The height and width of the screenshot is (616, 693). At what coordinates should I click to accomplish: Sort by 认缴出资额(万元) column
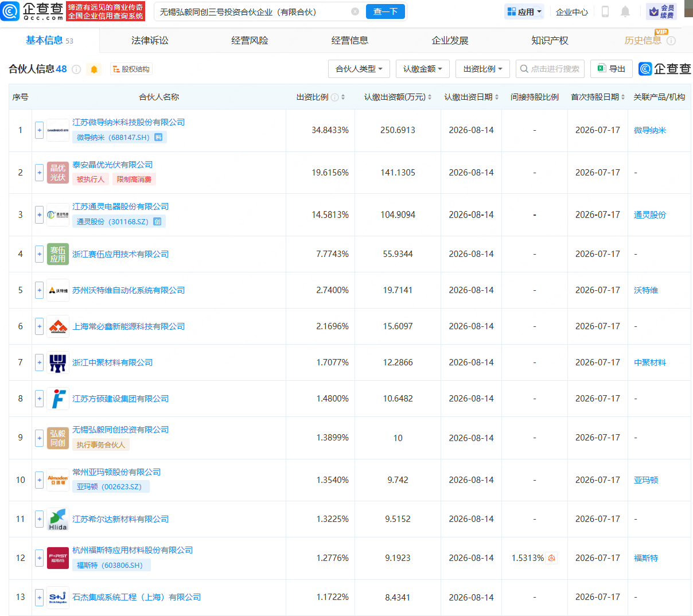pyautogui.click(x=430, y=98)
